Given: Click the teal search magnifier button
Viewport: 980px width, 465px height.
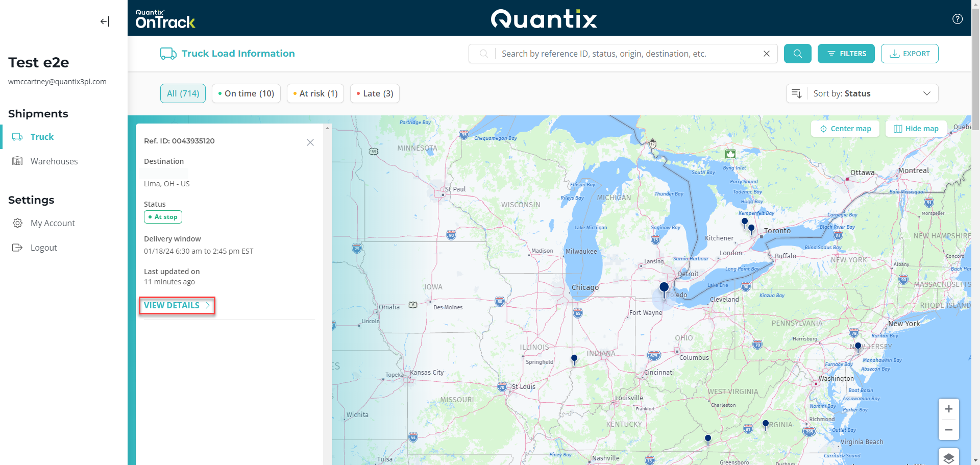Looking at the screenshot, I should [797, 54].
